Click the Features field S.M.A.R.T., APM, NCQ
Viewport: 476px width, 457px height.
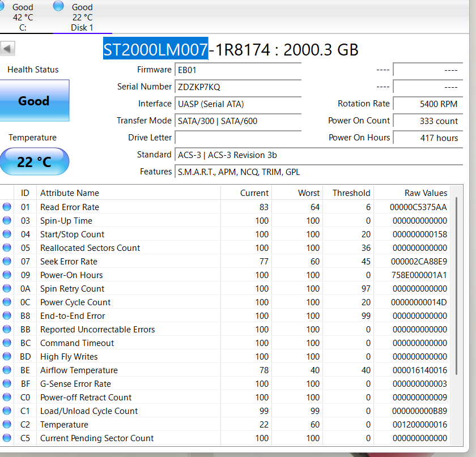318,172
